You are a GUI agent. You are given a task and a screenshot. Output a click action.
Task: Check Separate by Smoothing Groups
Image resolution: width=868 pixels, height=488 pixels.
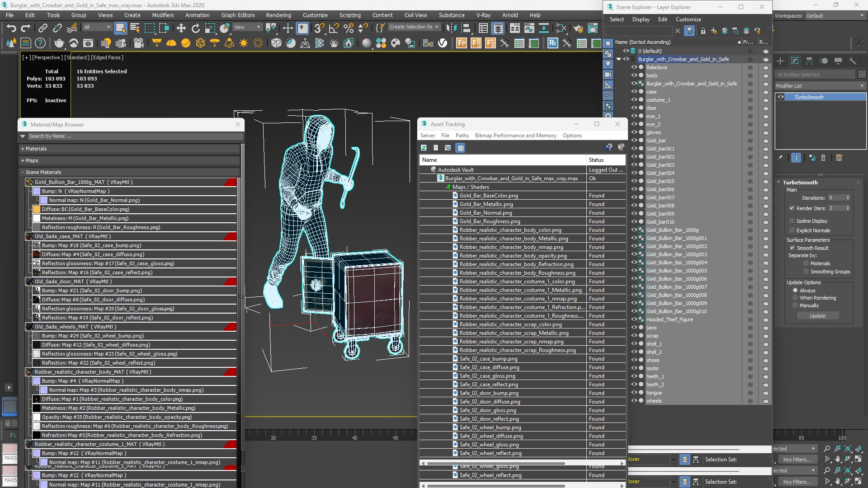[x=806, y=272]
